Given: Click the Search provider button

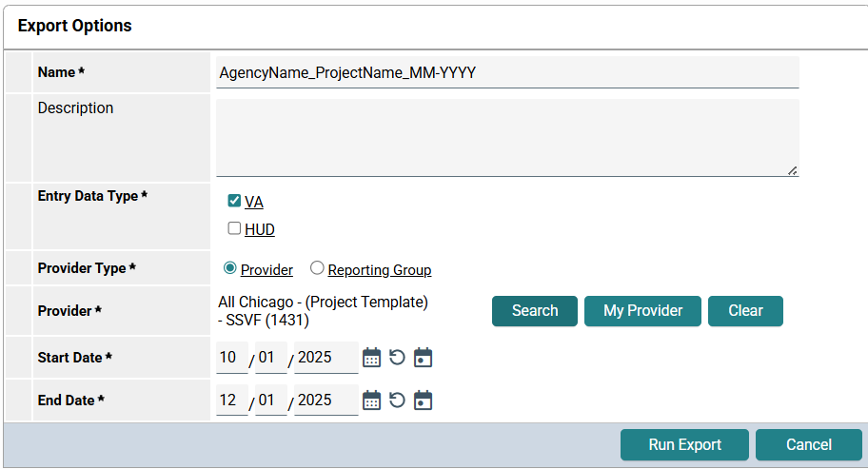Looking at the screenshot, I should 535,311.
